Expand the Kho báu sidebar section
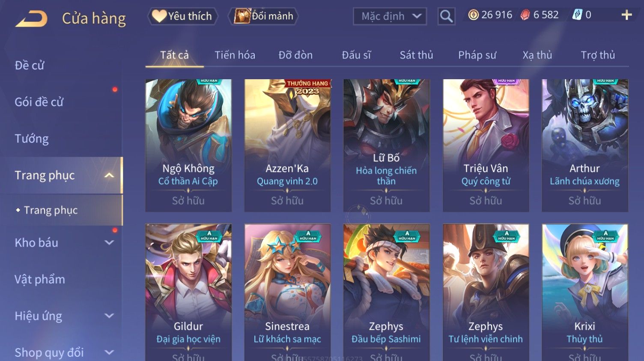The height and width of the screenshot is (361, 644). [x=109, y=243]
